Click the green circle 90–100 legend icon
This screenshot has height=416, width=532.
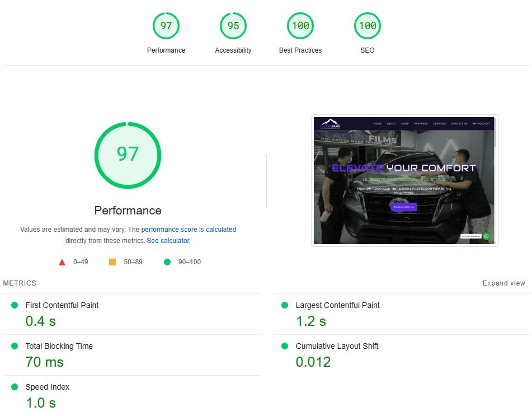[167, 262]
